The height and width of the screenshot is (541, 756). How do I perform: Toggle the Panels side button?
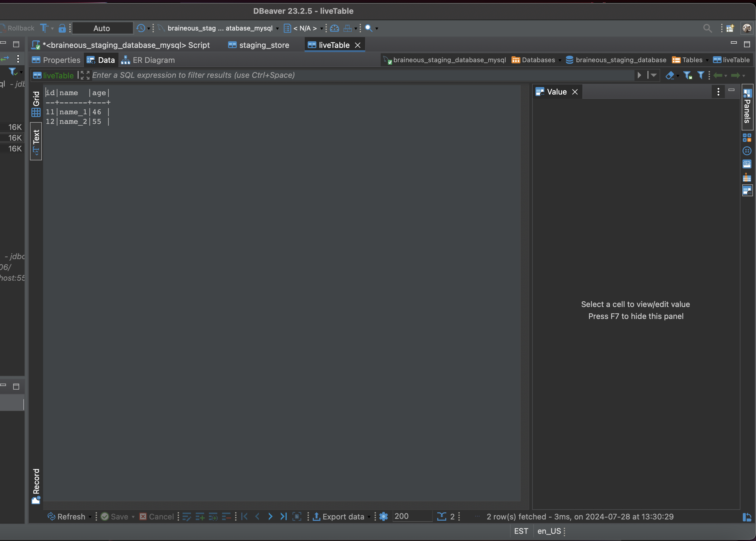(747, 107)
